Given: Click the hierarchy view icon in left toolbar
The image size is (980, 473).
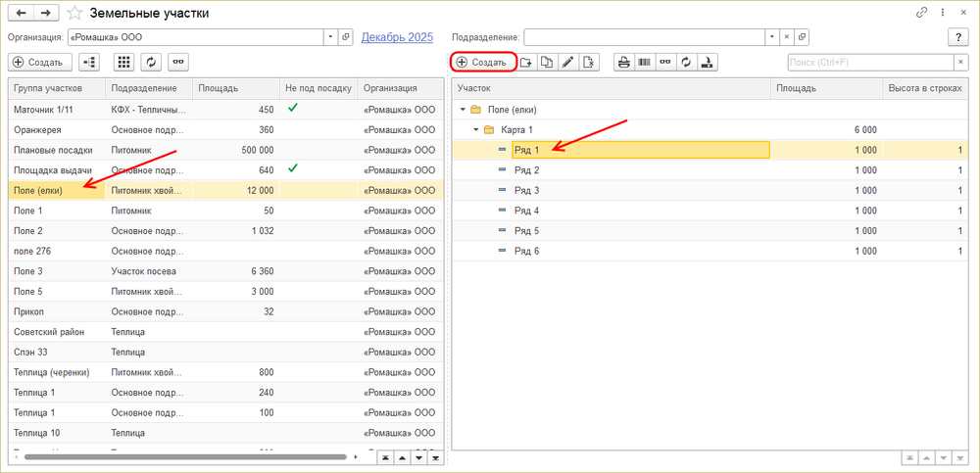Looking at the screenshot, I should coord(89,62).
